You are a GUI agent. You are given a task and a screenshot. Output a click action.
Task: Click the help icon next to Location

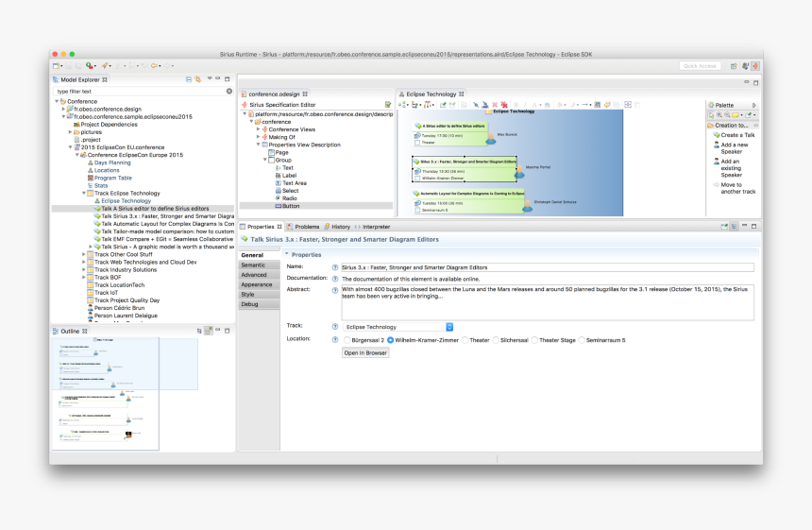coord(334,340)
